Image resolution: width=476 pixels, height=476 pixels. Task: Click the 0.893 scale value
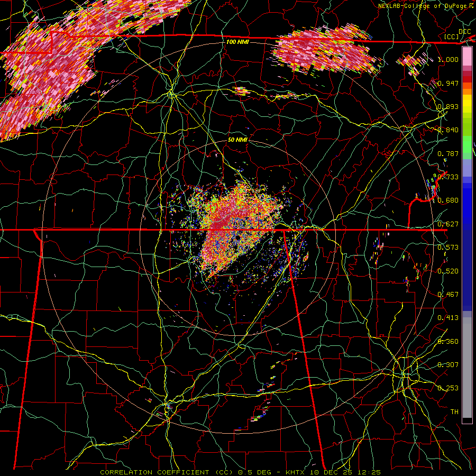(448, 106)
